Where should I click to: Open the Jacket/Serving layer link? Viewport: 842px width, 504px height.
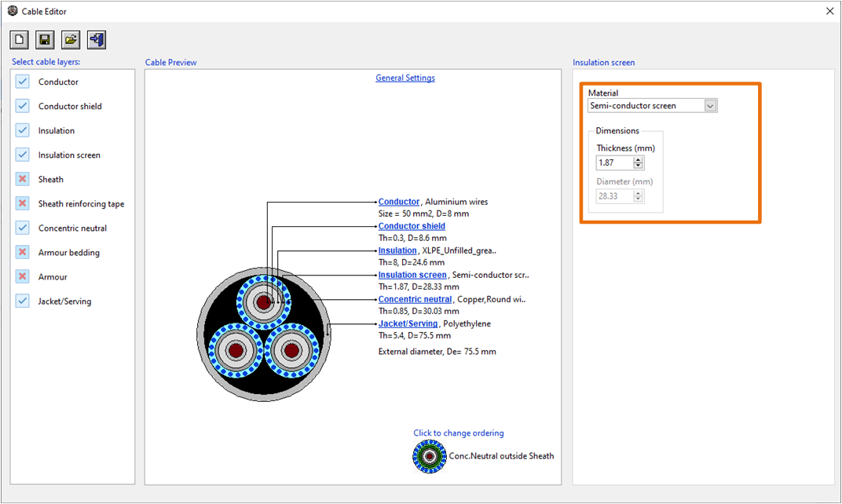408,323
